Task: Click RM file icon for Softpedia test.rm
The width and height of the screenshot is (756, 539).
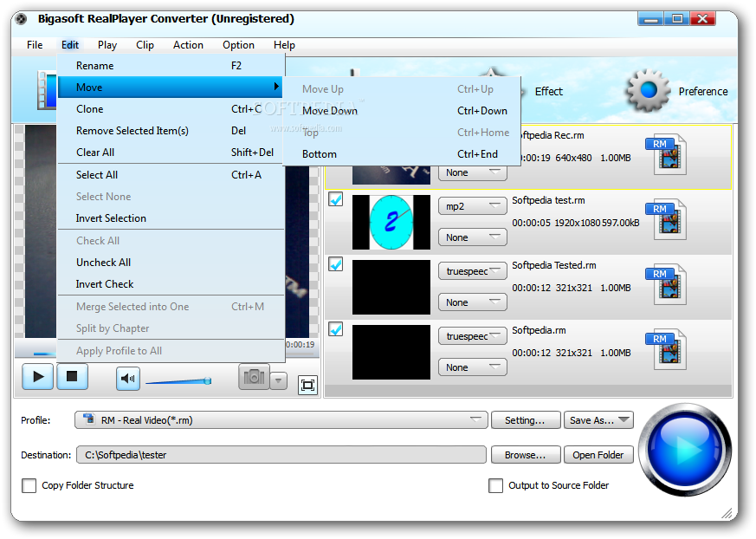Action: pyautogui.click(x=666, y=219)
